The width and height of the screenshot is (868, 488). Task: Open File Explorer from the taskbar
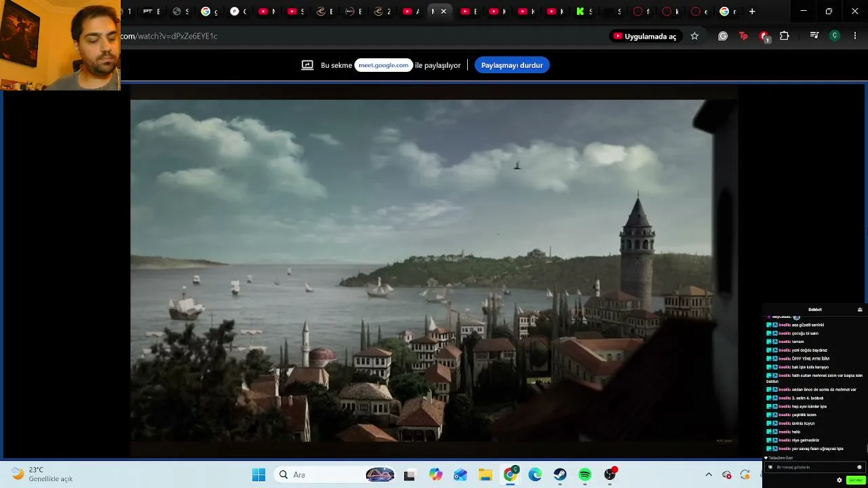[x=485, y=474]
